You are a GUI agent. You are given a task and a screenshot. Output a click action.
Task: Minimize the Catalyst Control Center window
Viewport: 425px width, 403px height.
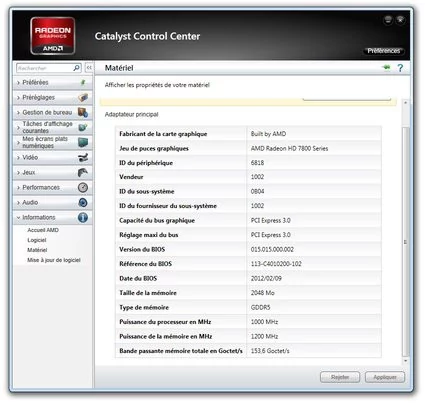point(388,20)
